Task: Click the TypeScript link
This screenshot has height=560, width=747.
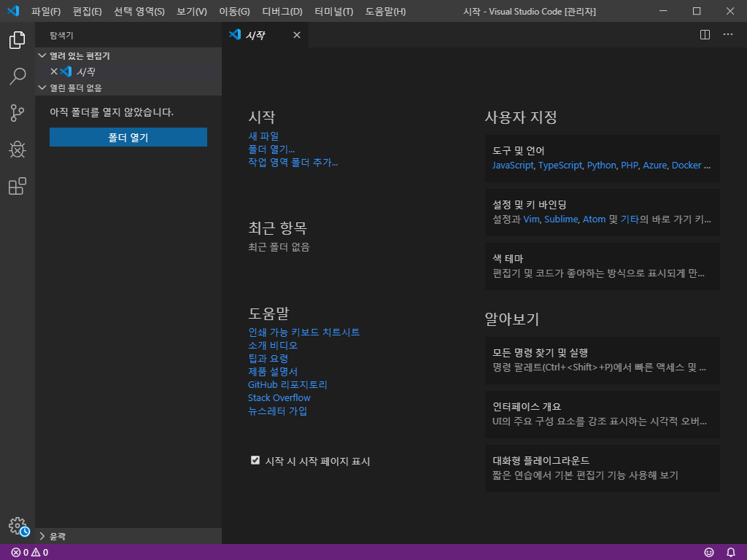Action: pyautogui.click(x=560, y=166)
